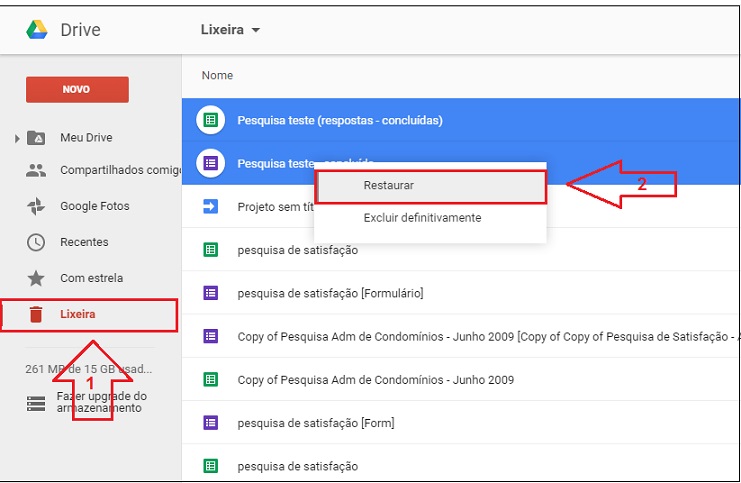Open the Com estrela star icon
The image size is (741, 483).
pyautogui.click(x=36, y=278)
